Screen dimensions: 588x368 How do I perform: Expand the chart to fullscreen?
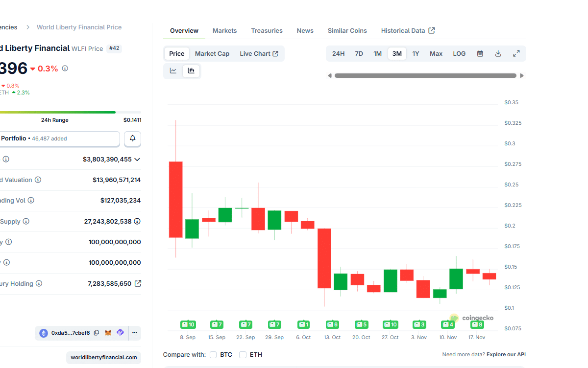[516, 54]
